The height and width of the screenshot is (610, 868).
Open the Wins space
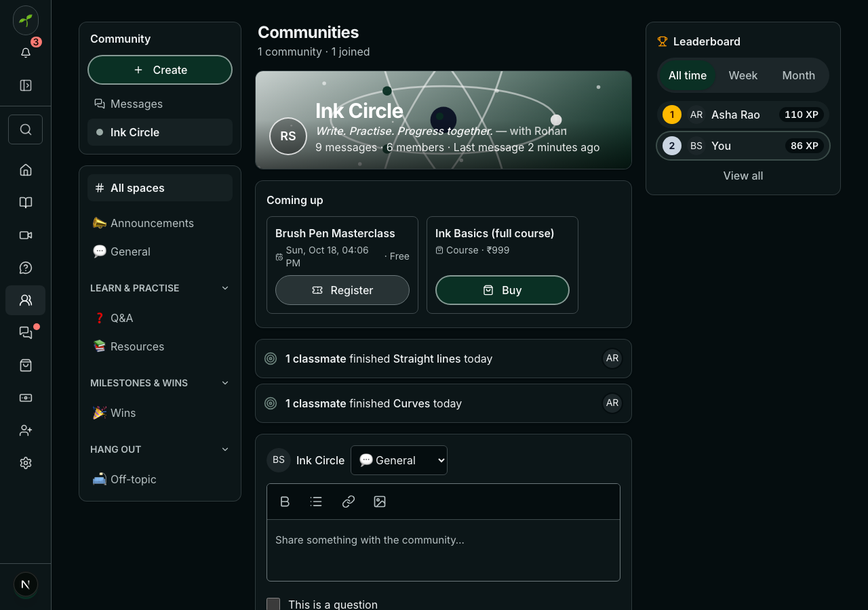tap(160, 413)
